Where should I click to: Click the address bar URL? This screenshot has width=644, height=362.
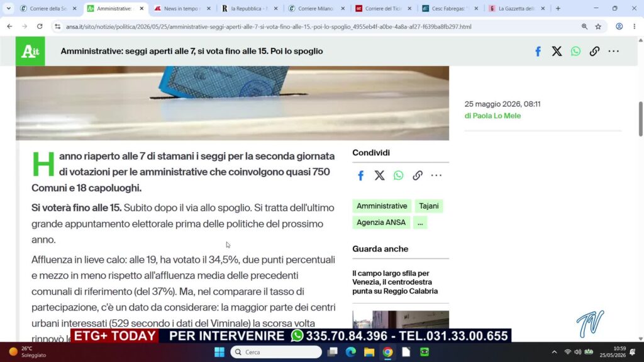(x=269, y=26)
